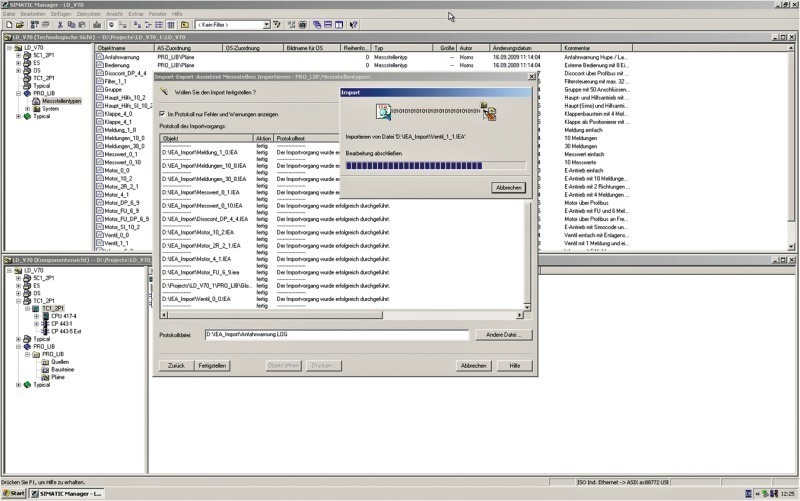Open the Extras menu
Viewport: 800px width, 501px height.
pos(136,13)
